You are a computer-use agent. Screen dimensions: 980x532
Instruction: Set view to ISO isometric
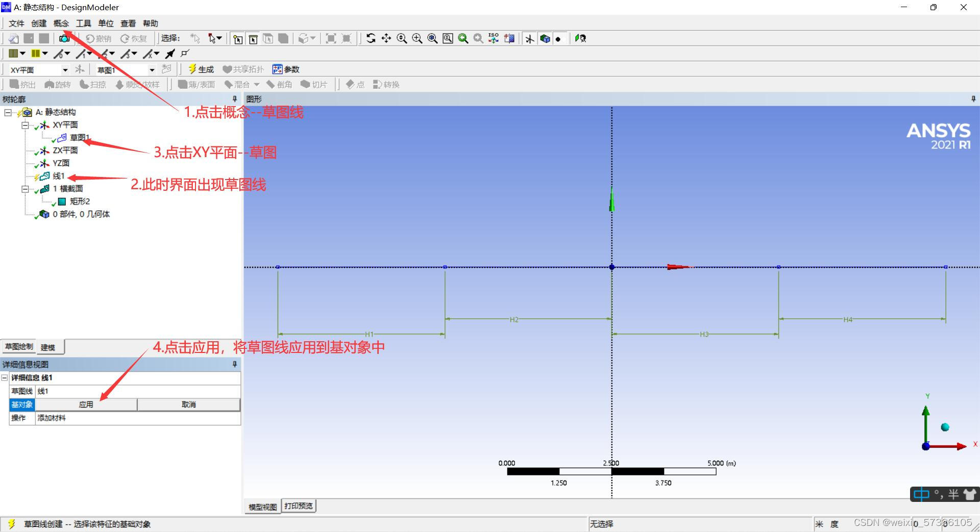(494, 38)
